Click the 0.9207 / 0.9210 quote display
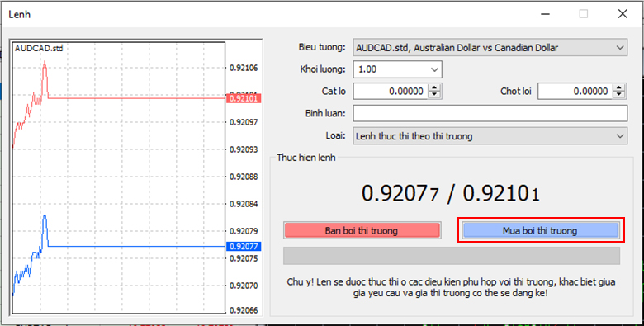The height and width of the screenshot is (326, 644). pos(451,193)
